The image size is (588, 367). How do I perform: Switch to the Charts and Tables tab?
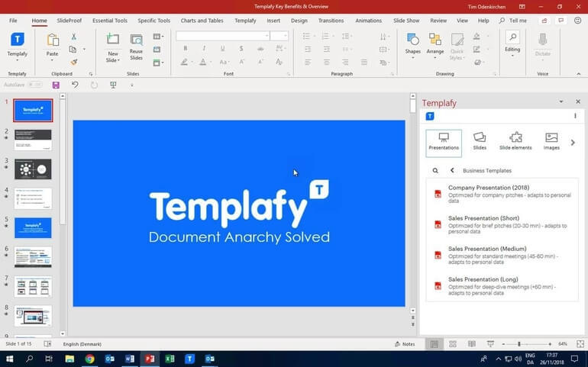202,21
